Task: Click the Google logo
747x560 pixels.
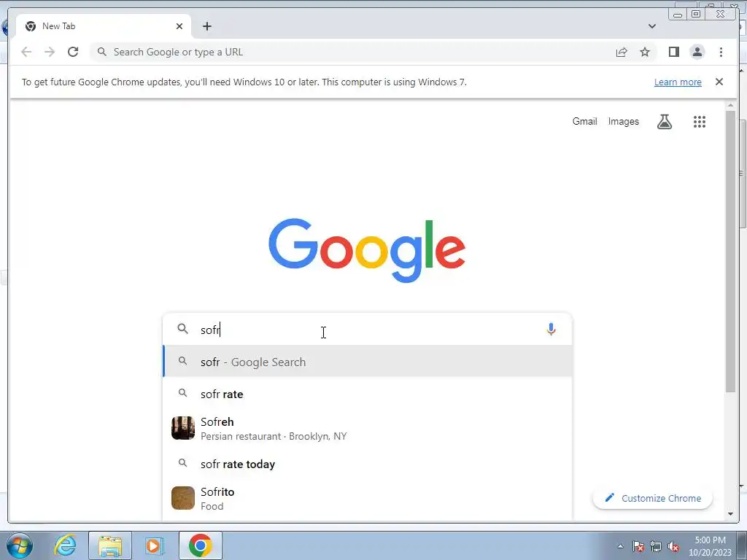Action: 366,250
